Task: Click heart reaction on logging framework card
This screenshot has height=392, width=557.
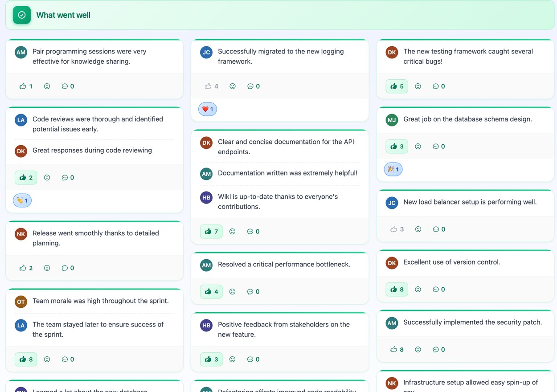Action: (x=208, y=109)
